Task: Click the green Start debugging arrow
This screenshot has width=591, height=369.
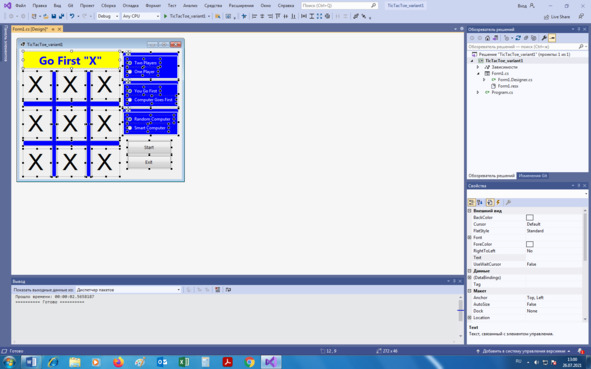Action: click(x=165, y=16)
